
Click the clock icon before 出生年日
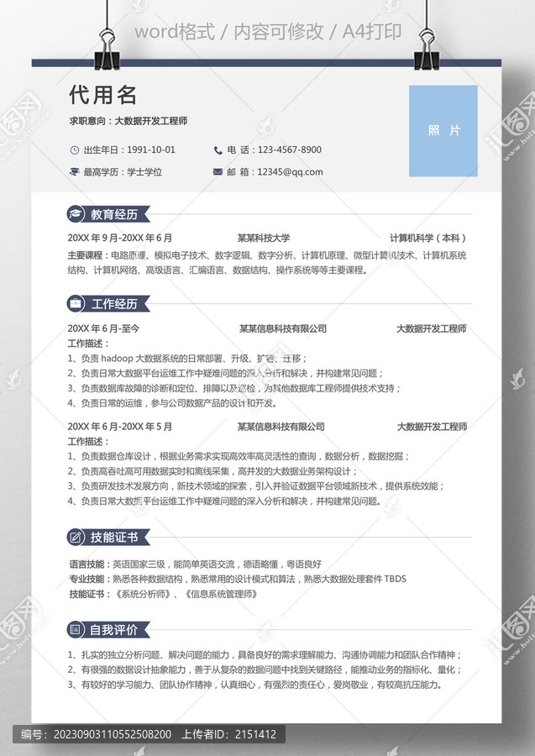click(74, 150)
